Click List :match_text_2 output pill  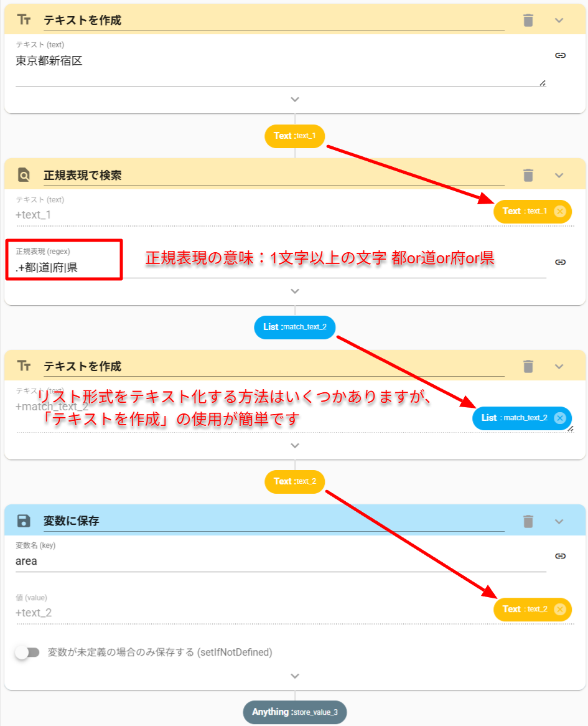click(295, 327)
